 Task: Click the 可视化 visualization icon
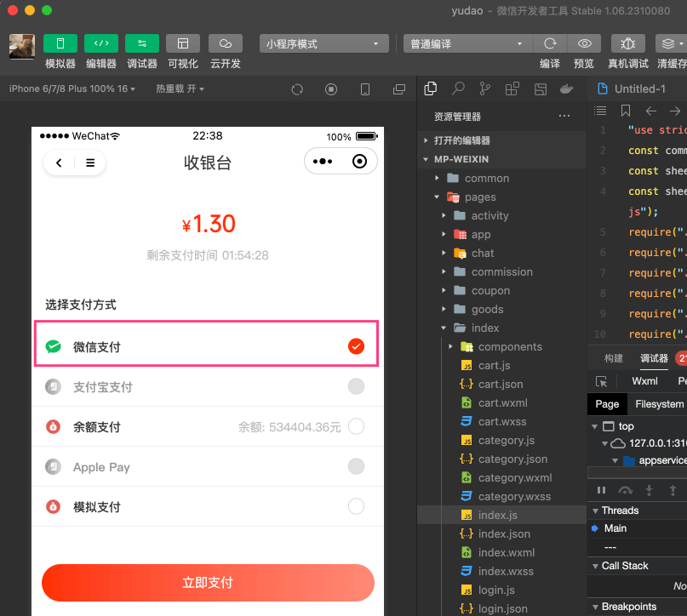[182, 42]
